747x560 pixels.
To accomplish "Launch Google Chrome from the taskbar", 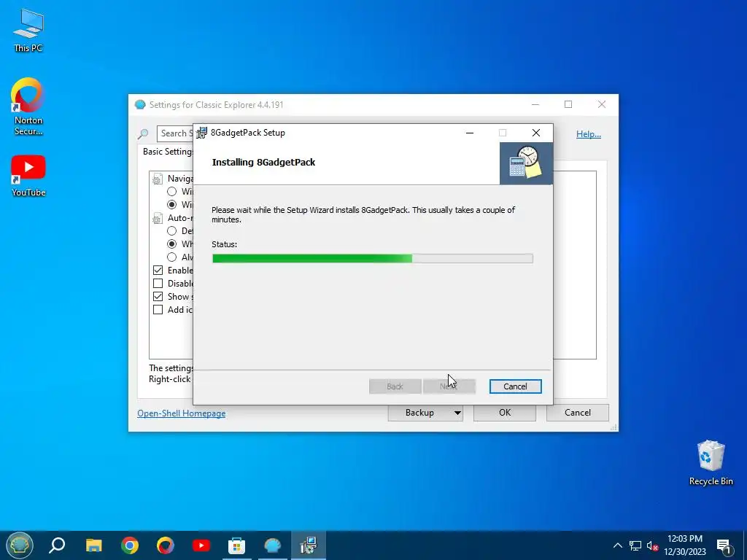I will coord(130,545).
